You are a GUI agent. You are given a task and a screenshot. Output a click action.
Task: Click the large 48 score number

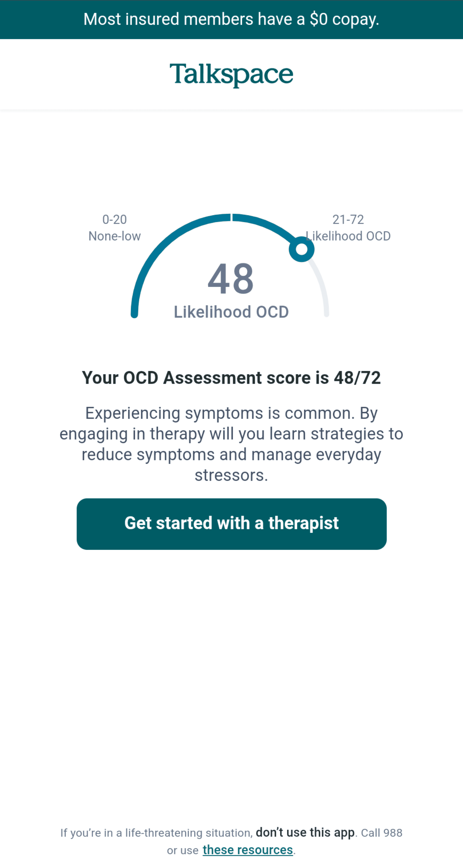(x=231, y=279)
